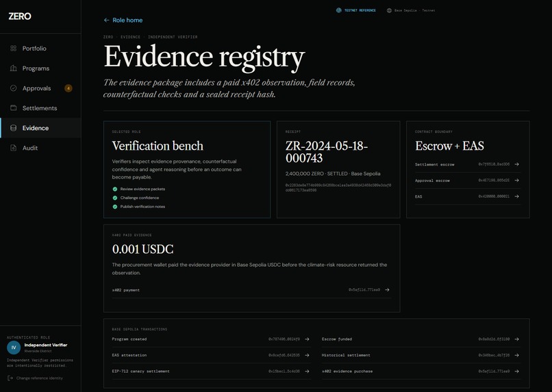The image size is (552, 392).
Task: Click x402 payment hash 0x5af11d…771ea9
Action: [364, 290]
